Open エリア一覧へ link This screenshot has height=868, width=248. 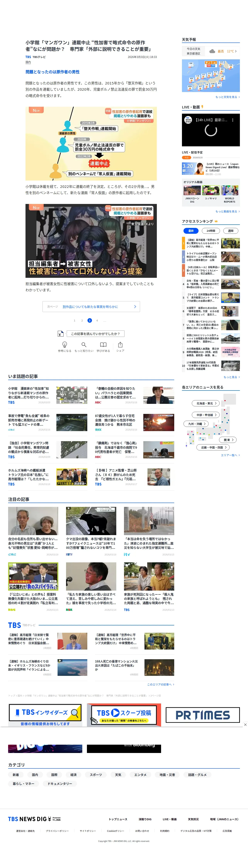point(230,455)
